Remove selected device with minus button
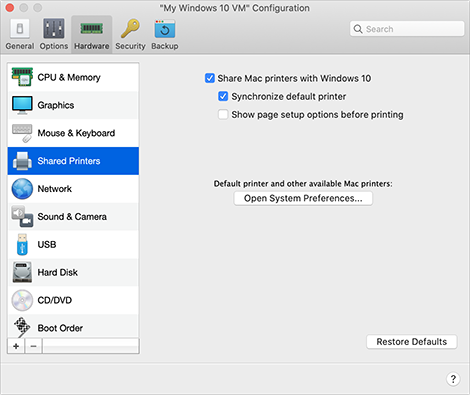Image resolution: width=470 pixels, height=395 pixels. (x=33, y=346)
